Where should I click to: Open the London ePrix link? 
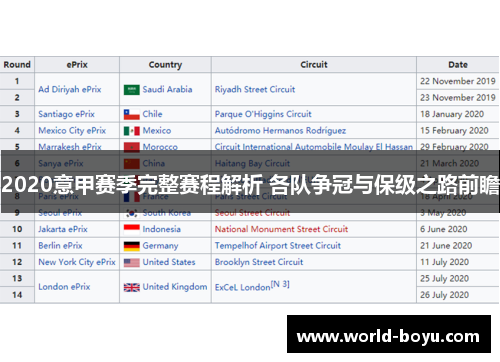64,287
